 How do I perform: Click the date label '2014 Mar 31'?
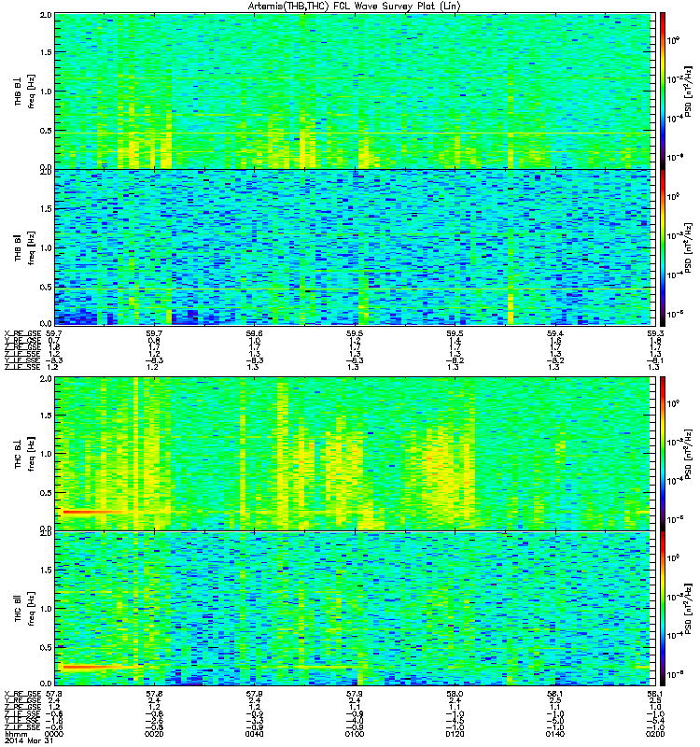(x=29, y=740)
